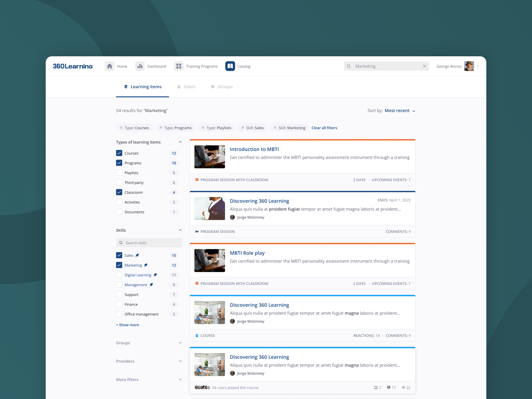This screenshot has width=532, height=399.
Task: Open the Catalog via its book icon
Action: [230, 66]
